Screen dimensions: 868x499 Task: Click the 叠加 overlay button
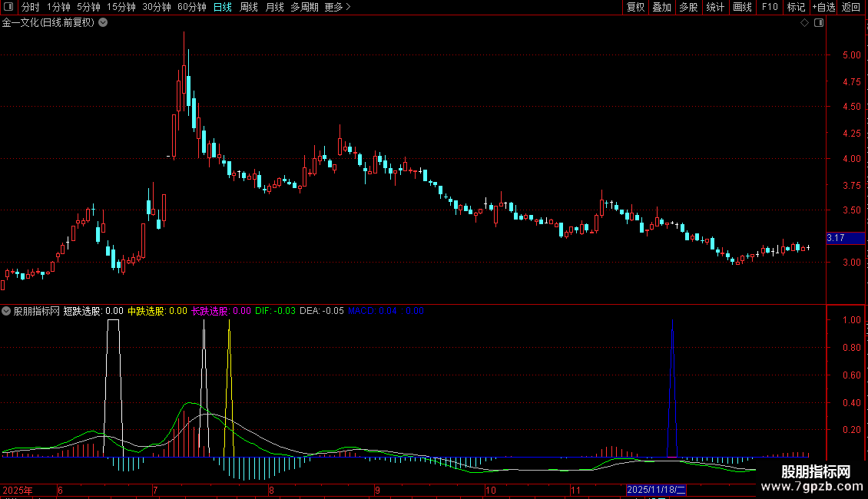(x=661, y=7)
